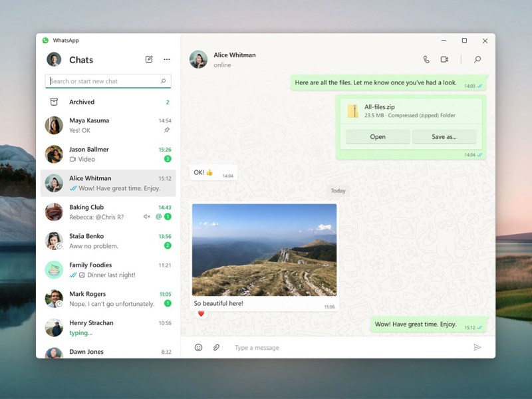532x399 pixels.
Task: Click the unread badge on Mark Rogers
Action: (168, 303)
